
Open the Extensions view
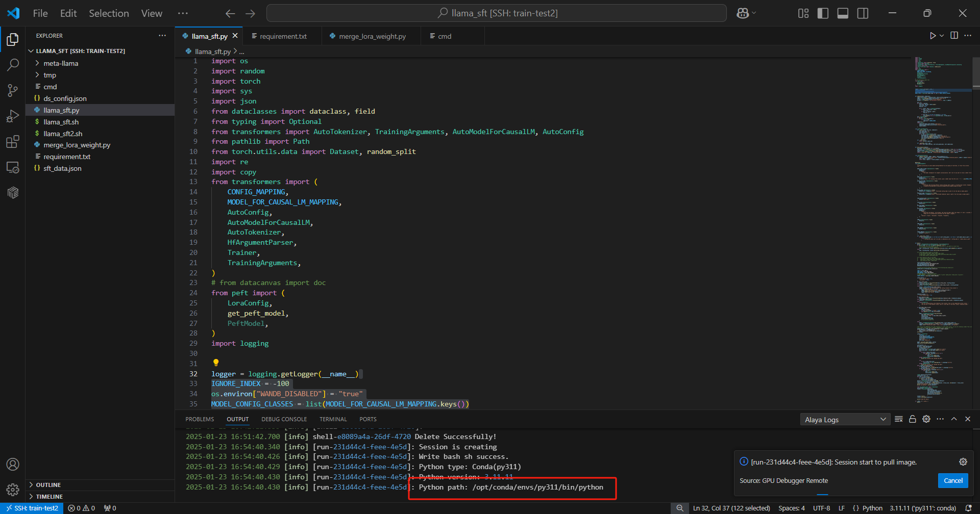(x=13, y=142)
